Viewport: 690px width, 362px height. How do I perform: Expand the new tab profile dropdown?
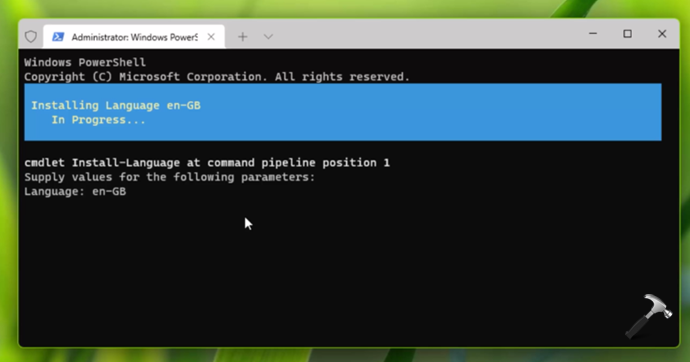[x=268, y=37]
